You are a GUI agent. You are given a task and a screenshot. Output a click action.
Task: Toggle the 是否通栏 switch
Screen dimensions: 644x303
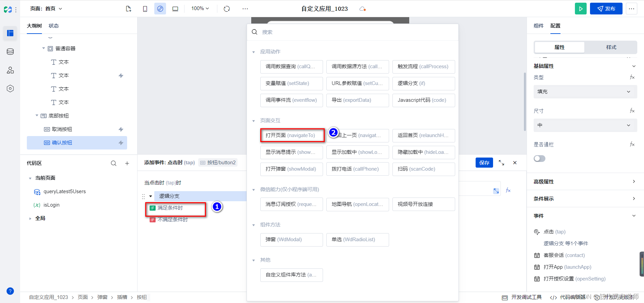[x=539, y=159]
